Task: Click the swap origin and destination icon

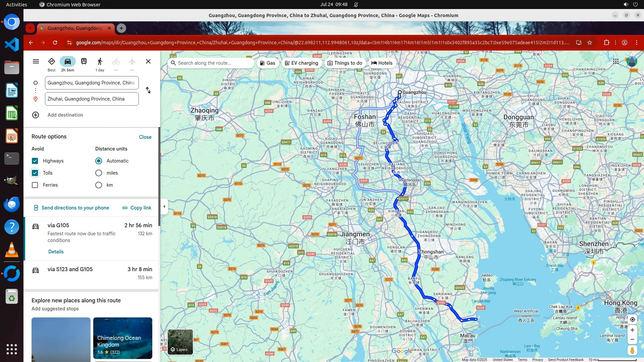Action: [x=148, y=90]
